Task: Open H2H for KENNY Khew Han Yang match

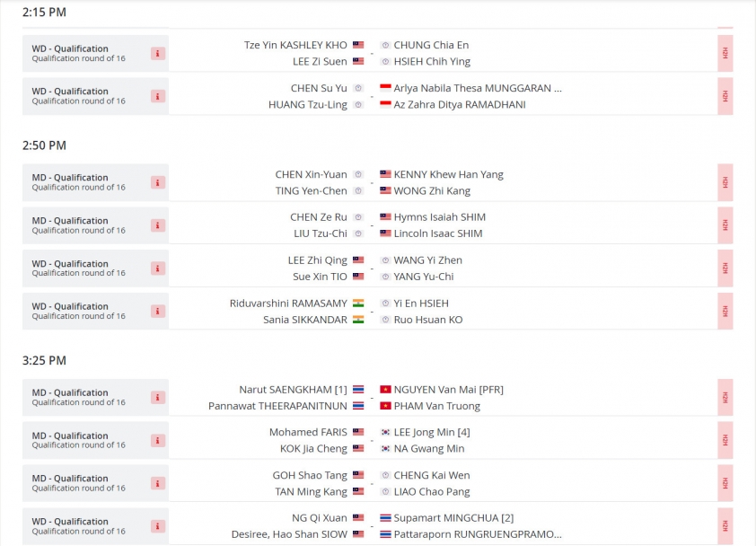Action: 725,182
